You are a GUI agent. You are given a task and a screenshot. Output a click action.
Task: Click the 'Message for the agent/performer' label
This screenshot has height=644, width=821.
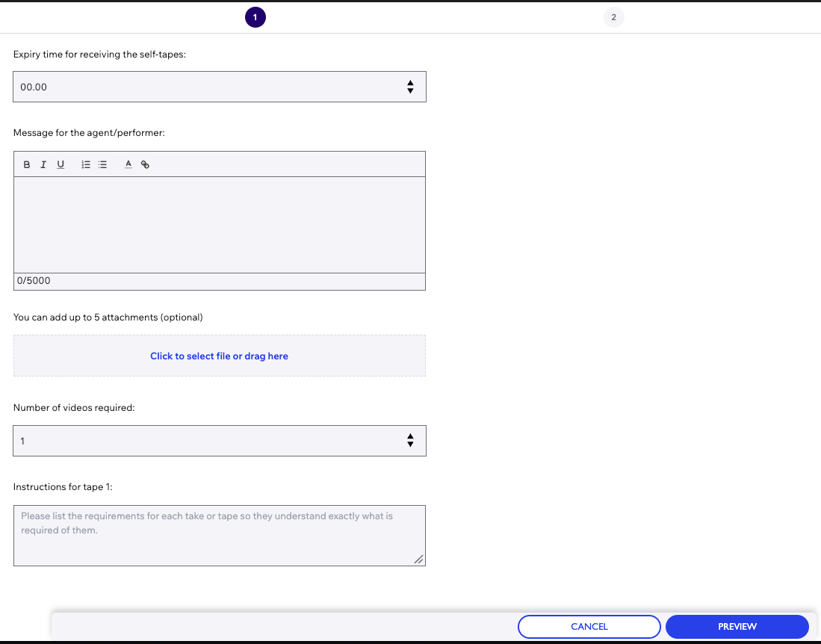pos(89,133)
